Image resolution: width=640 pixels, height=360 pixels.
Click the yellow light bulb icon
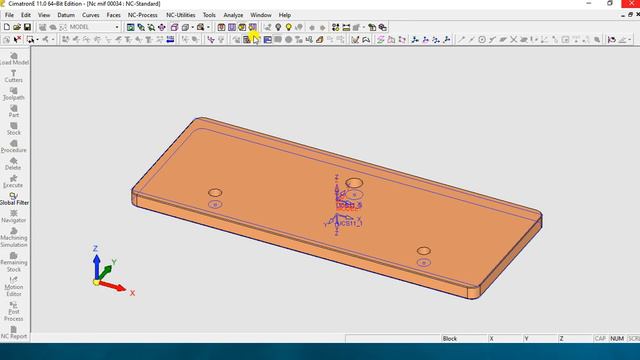289,27
